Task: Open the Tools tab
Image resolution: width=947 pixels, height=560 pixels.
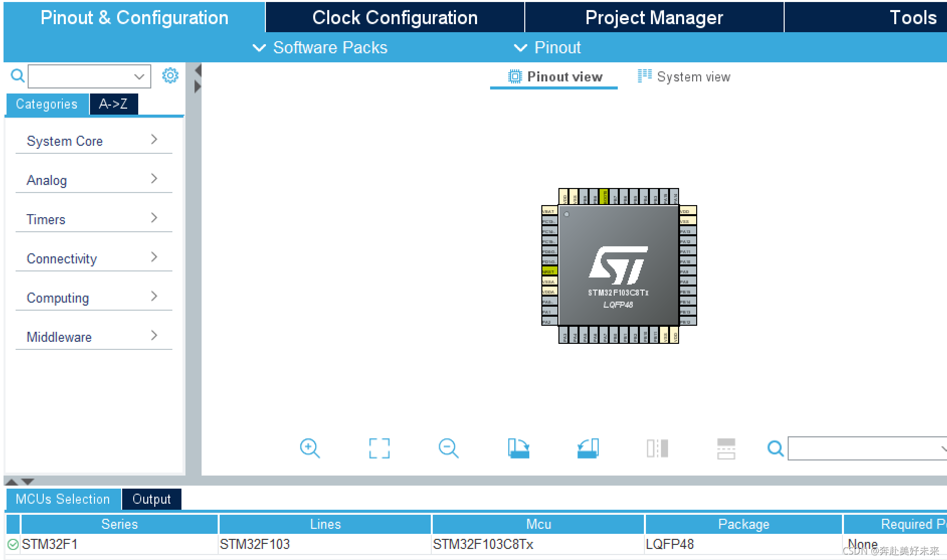Action: click(866, 18)
